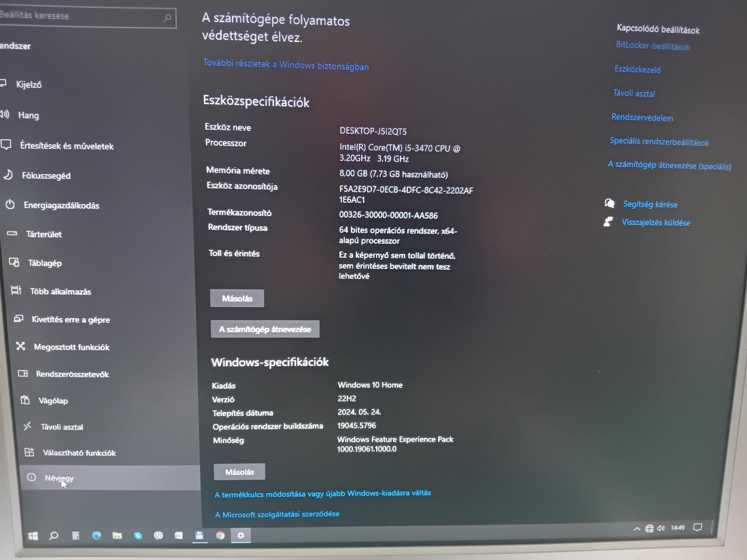
Task: Click the Visszajelzés küldése link
Action: tap(656, 222)
